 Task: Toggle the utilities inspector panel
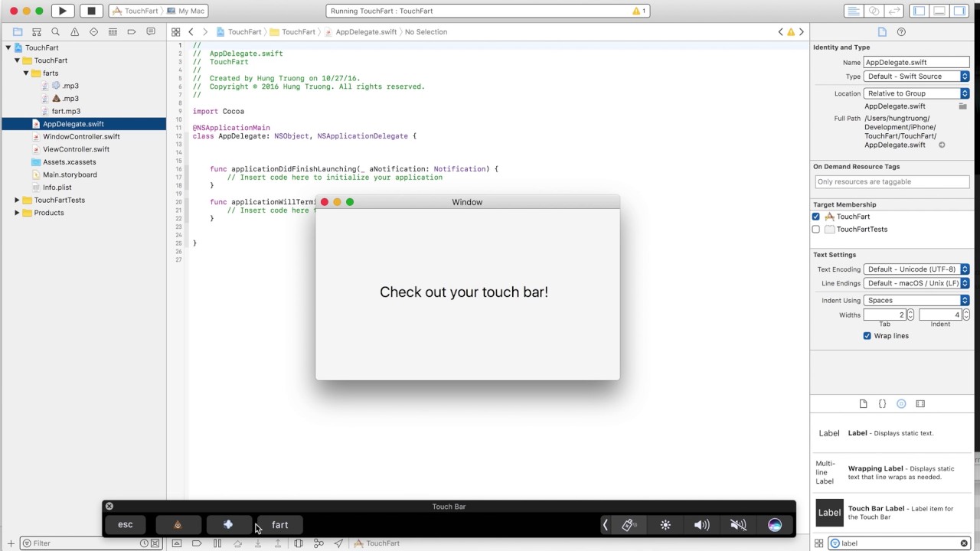959,11
